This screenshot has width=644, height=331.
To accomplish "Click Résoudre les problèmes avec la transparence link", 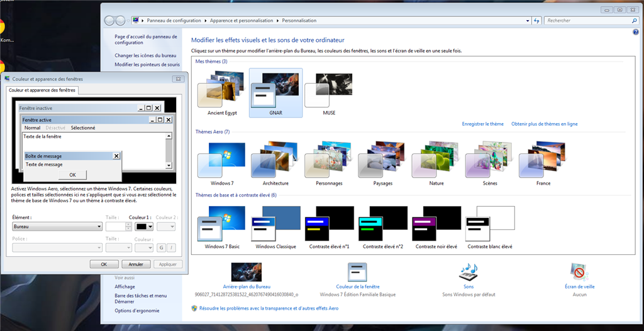I will click(x=269, y=308).
